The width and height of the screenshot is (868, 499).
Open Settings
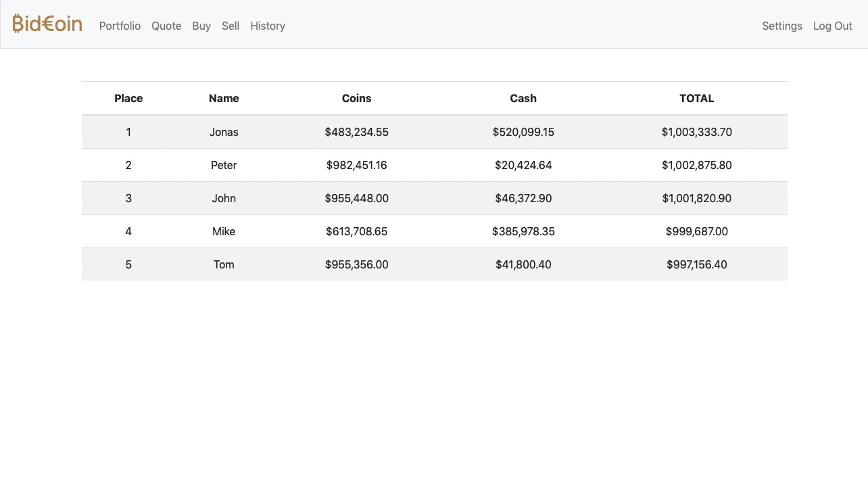click(782, 26)
